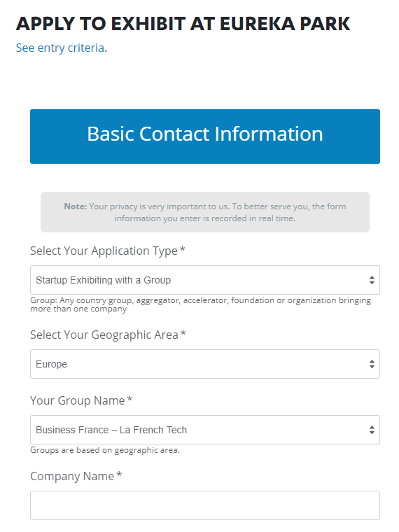The height and width of the screenshot is (532, 399).
Task: Open the Group Name dropdown showing Business France
Action: pos(205,430)
